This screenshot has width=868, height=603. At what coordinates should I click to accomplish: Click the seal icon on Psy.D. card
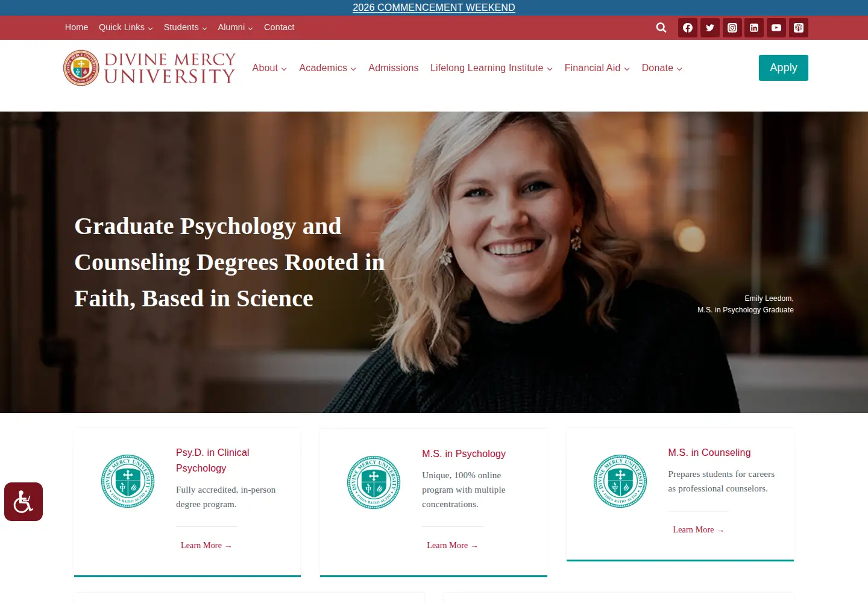coord(128,481)
